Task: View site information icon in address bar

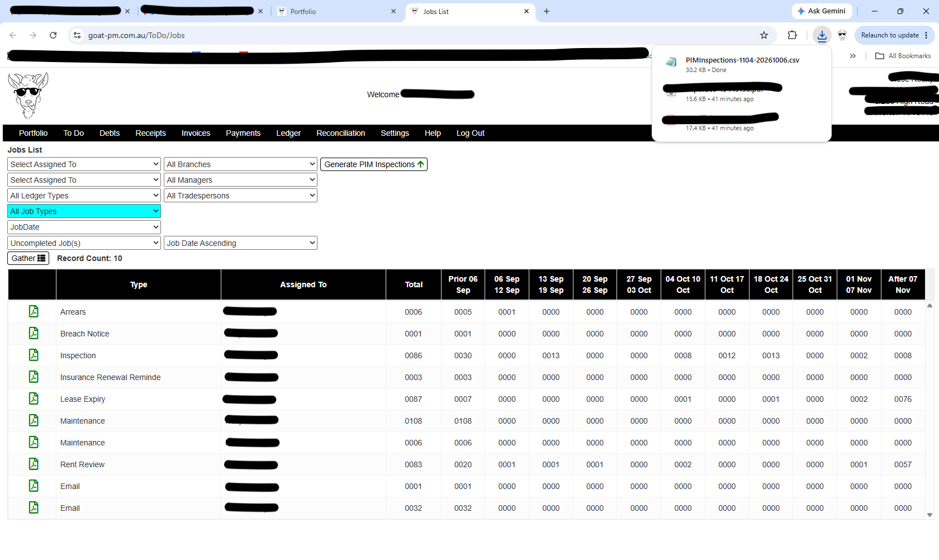Action: click(77, 35)
